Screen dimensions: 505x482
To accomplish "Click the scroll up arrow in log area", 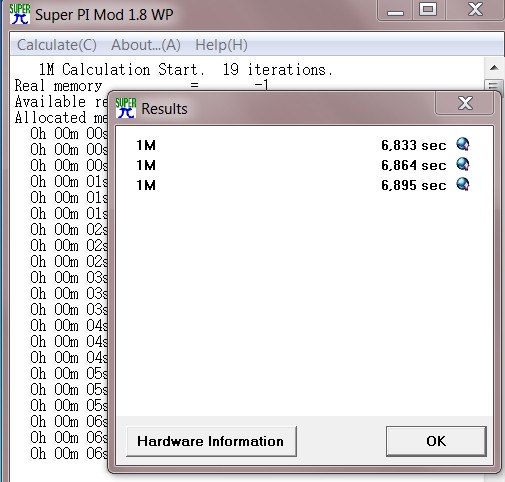I will tap(494, 68).
